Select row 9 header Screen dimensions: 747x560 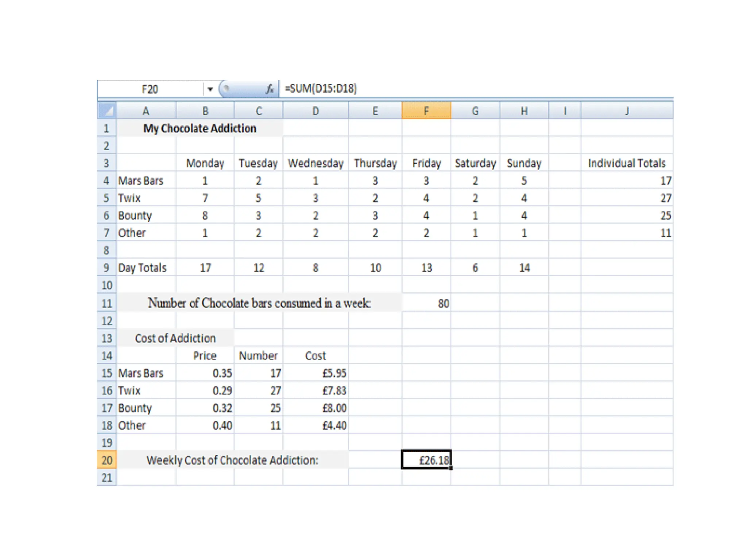tap(107, 268)
